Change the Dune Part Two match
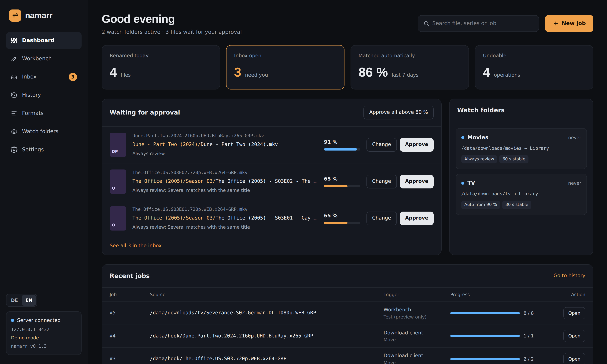The height and width of the screenshot is (364, 607). point(381,145)
